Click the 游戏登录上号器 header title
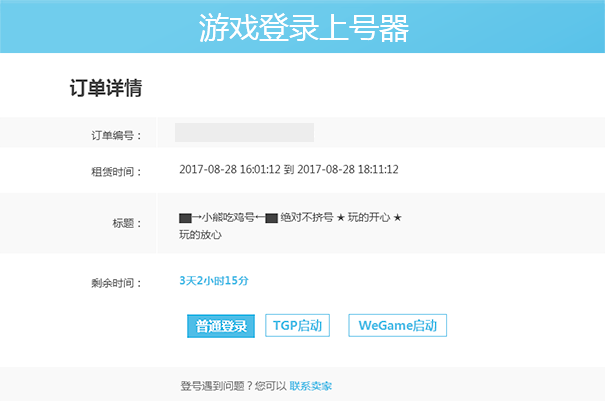This screenshot has width=605, height=401. [x=303, y=27]
